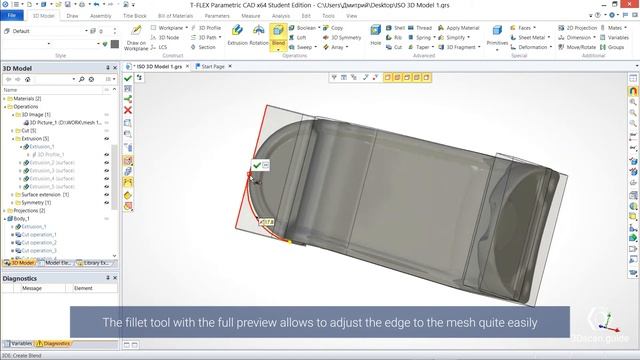Click the Groups tool
This screenshot has width=640, height=360.
coord(612,47)
